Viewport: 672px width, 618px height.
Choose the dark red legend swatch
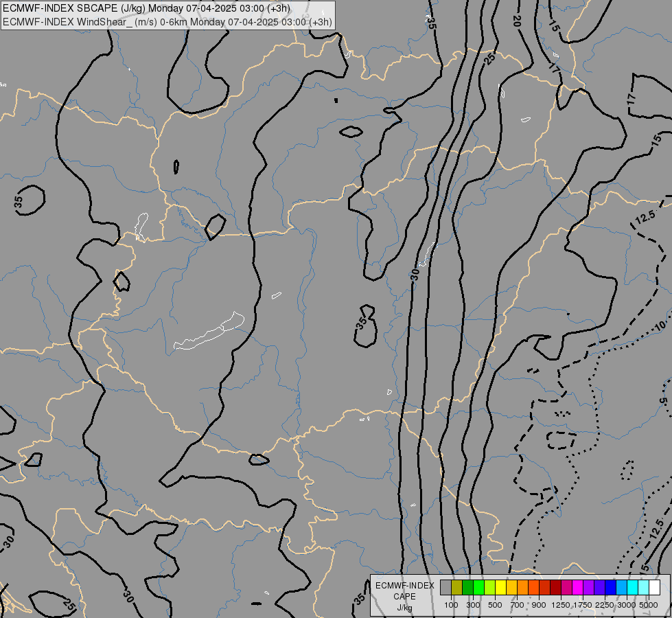click(555, 588)
